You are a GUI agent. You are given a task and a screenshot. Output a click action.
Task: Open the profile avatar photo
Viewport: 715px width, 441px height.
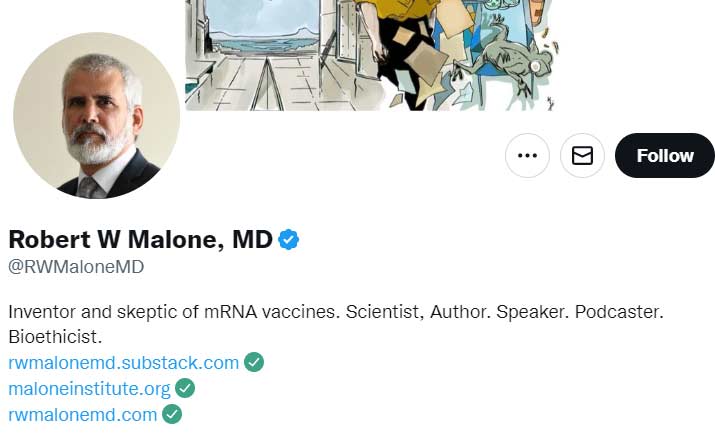(96, 116)
